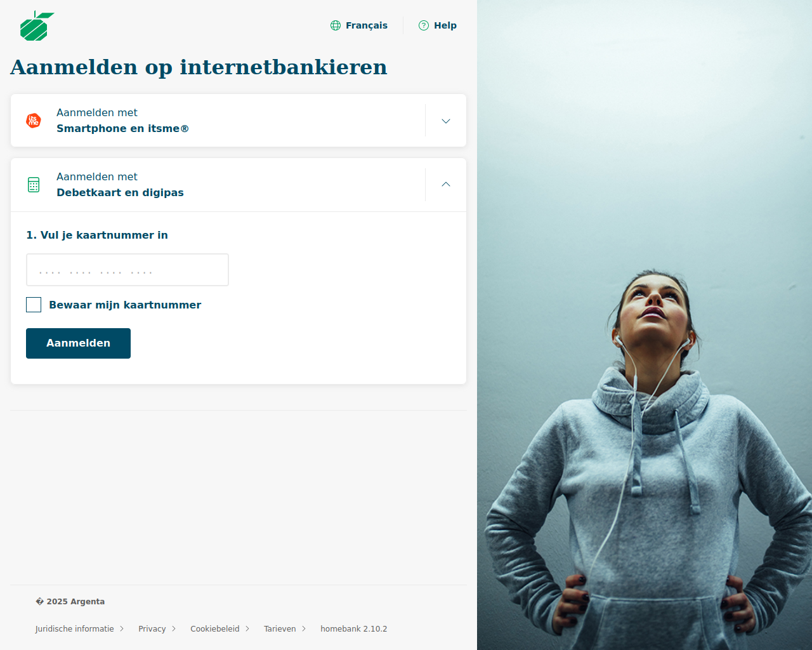Click chevron arrow beside Tarieven link
This screenshot has height=650, width=812.
(304, 629)
